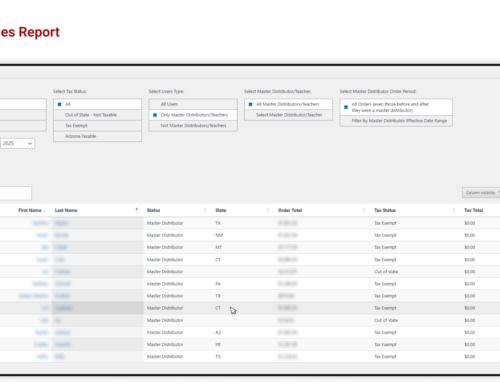
Task: Open the Column visibility dropdown
Action: [481, 193]
